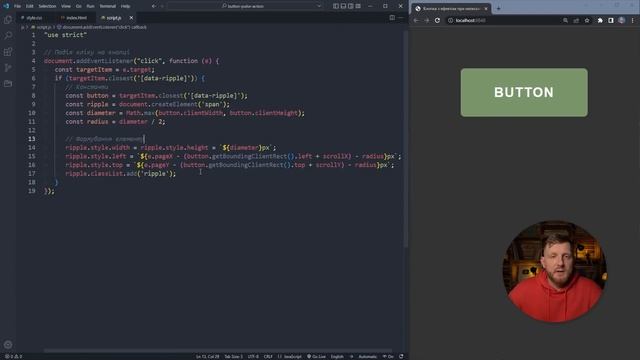The width and height of the screenshot is (640, 360).
Task: Start the Go Live server
Action: [316, 357]
